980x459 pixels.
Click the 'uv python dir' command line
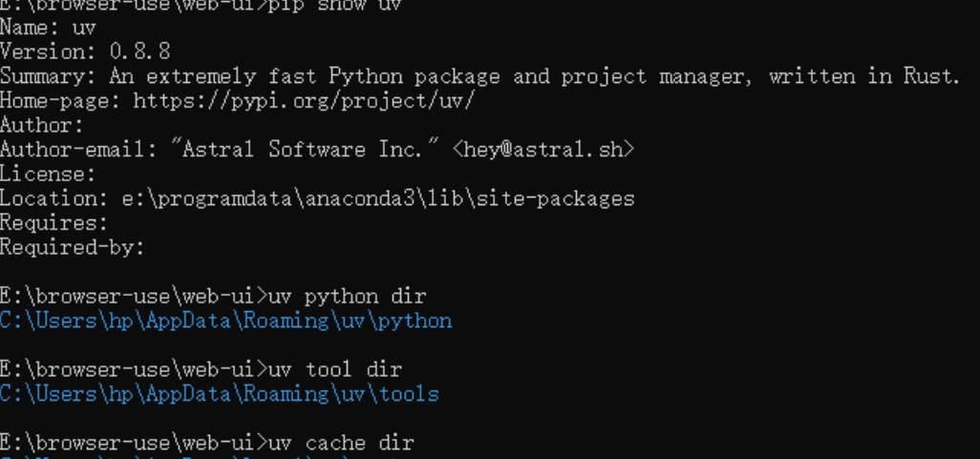coord(213,296)
